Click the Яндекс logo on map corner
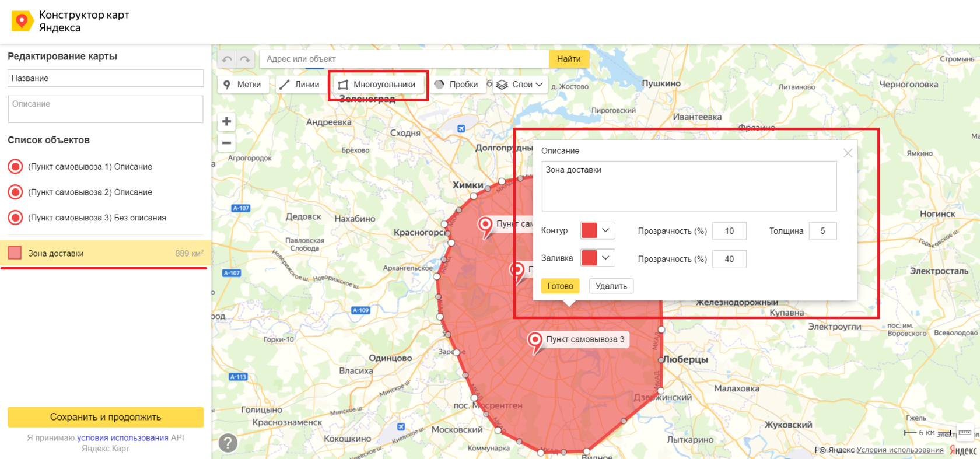 tap(963, 450)
